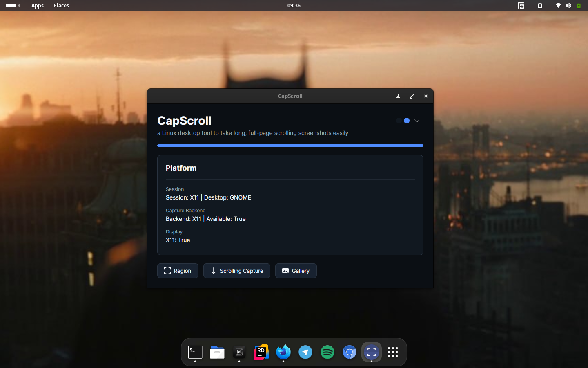Click the CapScroll window title bar text

[290, 96]
